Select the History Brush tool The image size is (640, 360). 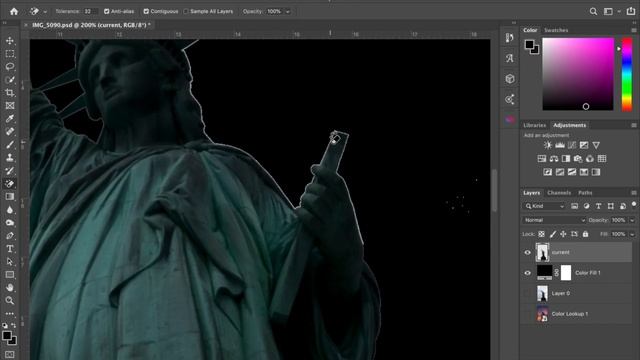pos(10,171)
